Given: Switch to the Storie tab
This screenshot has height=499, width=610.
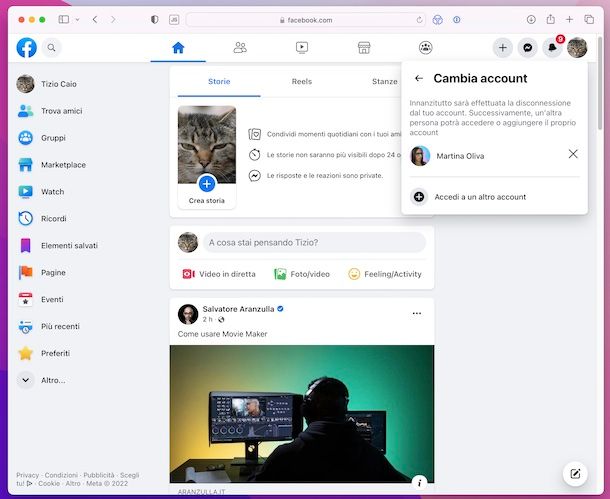Looking at the screenshot, I should [219, 82].
